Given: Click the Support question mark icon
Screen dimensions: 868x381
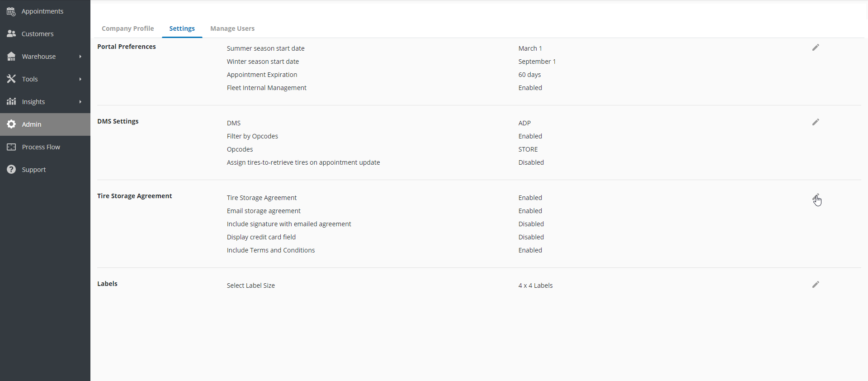Looking at the screenshot, I should (x=11, y=170).
